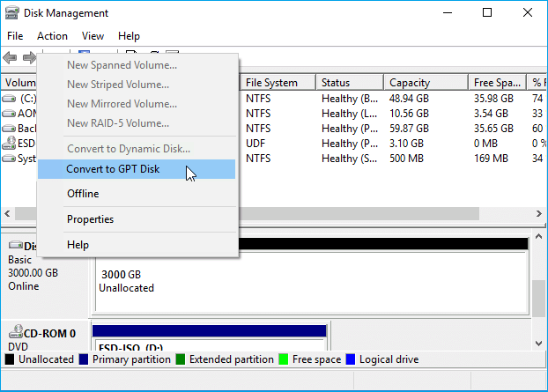Select the (C:) volume drive icon
The width and height of the screenshot is (548, 392).
[x=10, y=98]
